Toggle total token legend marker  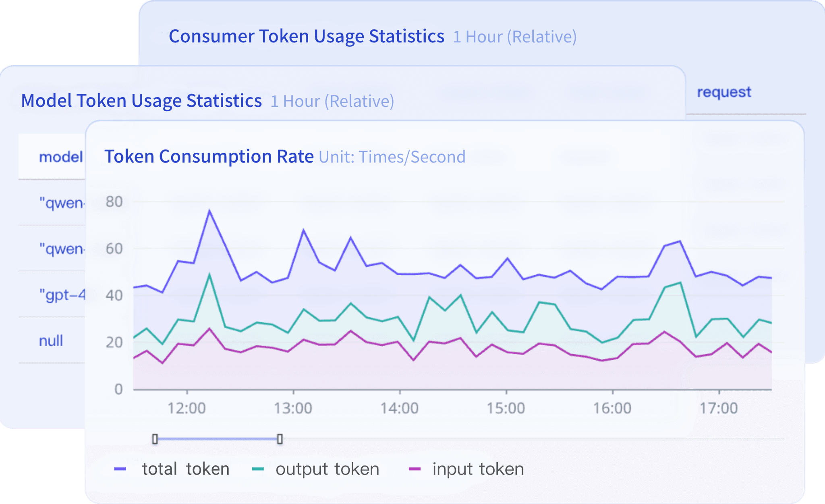(120, 469)
